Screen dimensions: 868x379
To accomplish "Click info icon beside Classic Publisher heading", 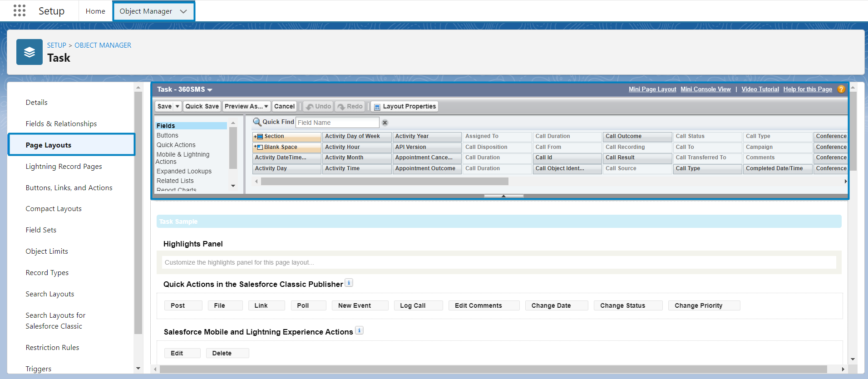I will click(349, 283).
